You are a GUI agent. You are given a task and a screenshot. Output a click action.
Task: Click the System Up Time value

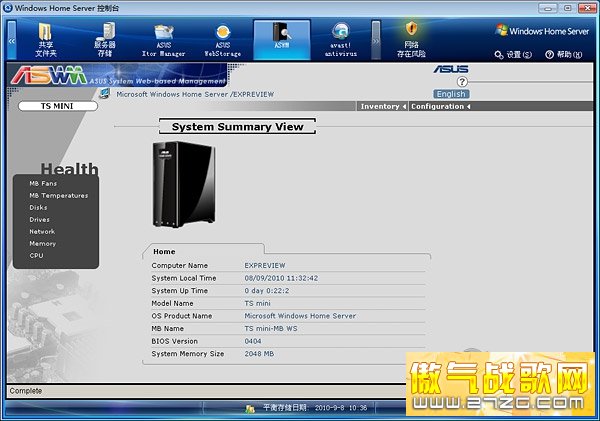coord(267,290)
